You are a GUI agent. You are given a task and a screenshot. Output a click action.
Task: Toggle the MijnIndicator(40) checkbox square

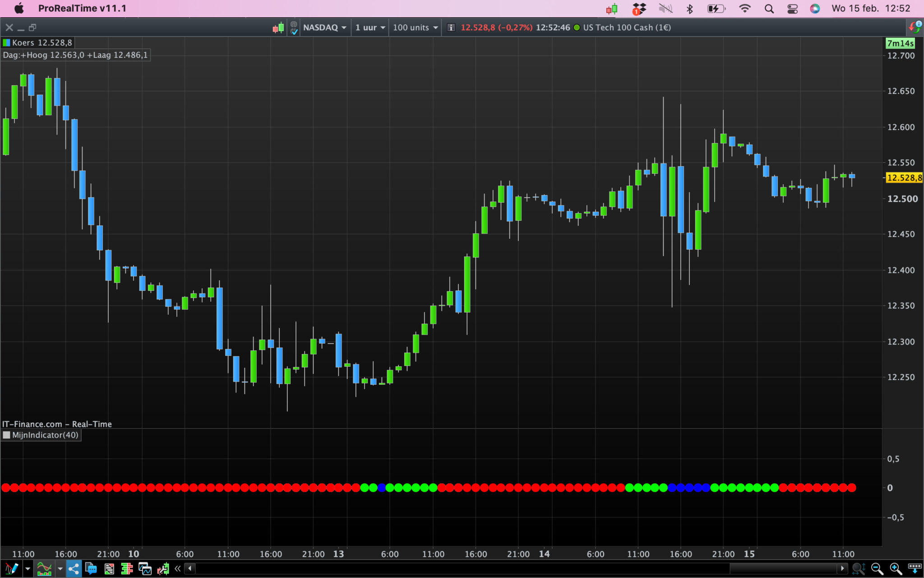tap(7, 435)
